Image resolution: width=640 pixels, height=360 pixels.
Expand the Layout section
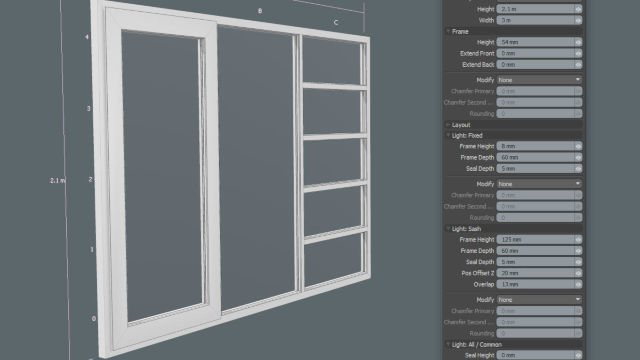point(448,125)
